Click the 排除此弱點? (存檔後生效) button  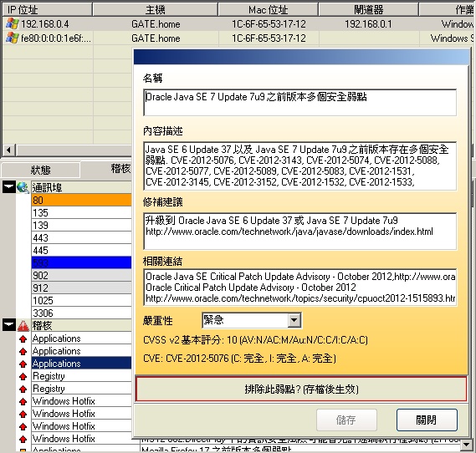click(301, 389)
